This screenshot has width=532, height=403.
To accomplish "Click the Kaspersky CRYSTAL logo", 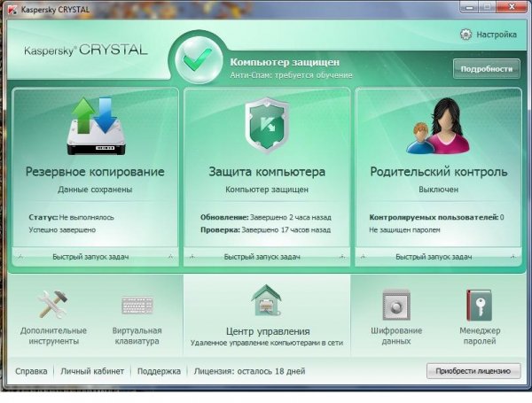I will [86, 50].
